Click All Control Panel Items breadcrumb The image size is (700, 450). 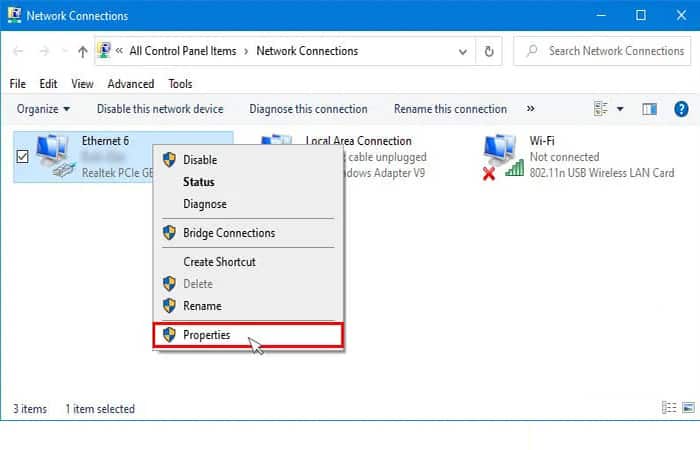(183, 51)
